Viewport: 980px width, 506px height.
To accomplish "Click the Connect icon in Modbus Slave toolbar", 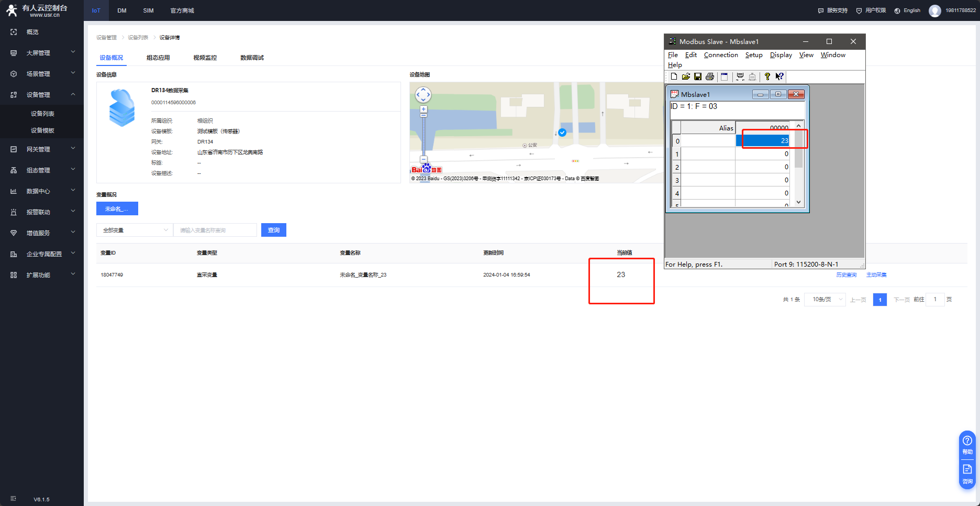I will 740,76.
